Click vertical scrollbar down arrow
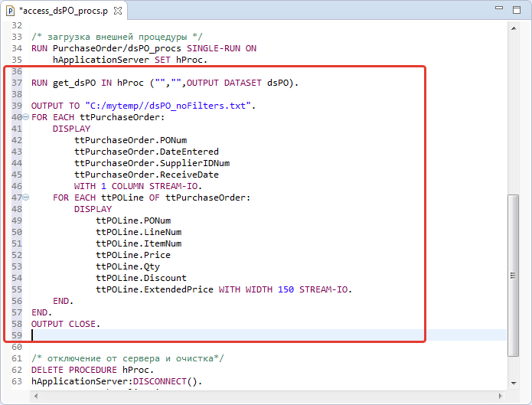Screen dimensions: 532x405 pyautogui.click(x=514, y=384)
